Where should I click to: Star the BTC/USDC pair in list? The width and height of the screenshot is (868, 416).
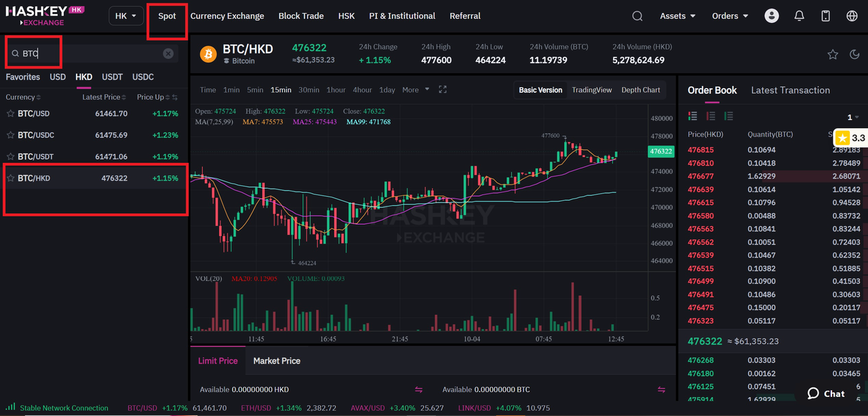point(10,135)
